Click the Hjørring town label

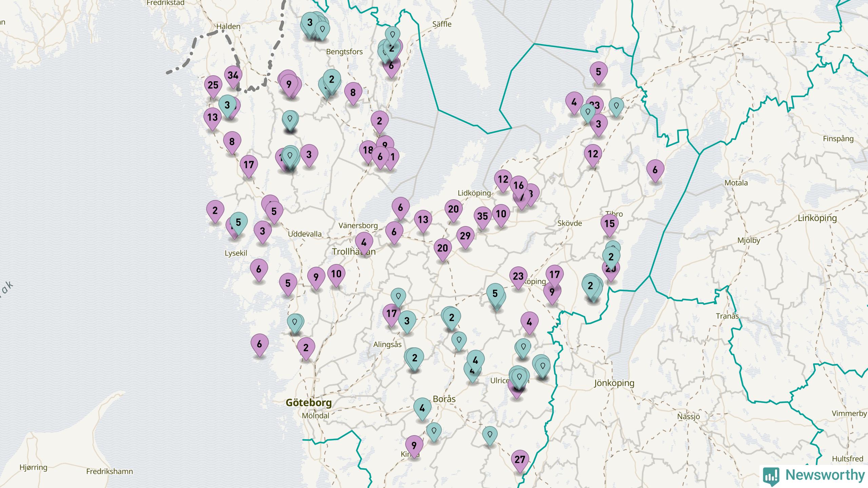[x=34, y=468]
